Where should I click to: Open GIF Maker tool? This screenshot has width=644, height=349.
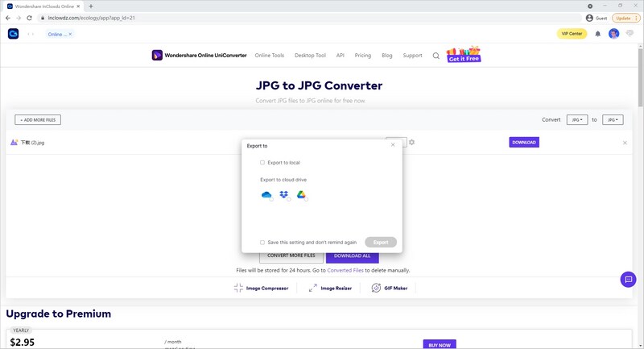pos(390,289)
